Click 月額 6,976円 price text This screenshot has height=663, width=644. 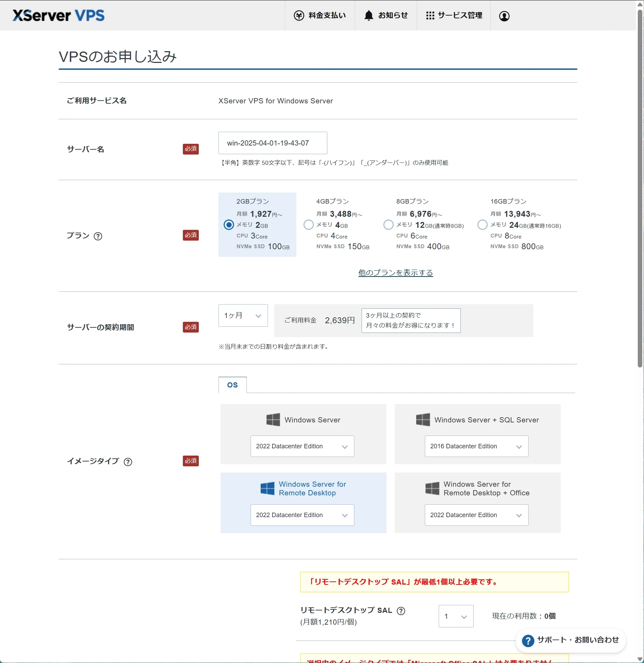[x=419, y=214]
